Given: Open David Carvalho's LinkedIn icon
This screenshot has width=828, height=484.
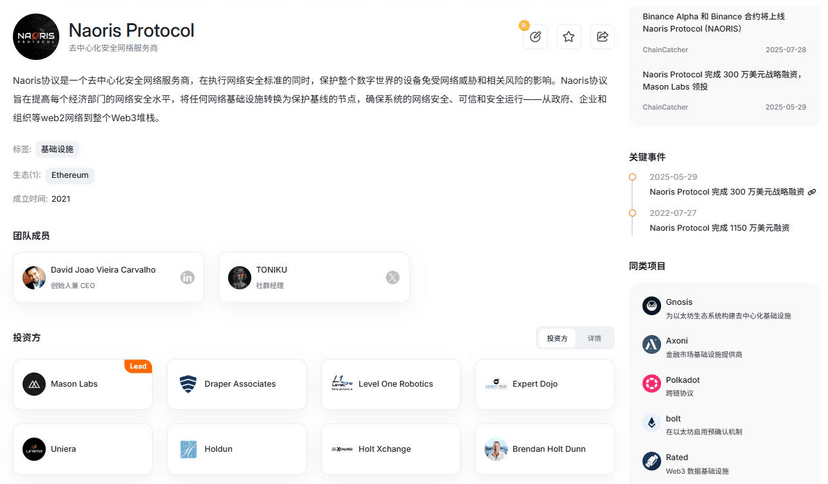Looking at the screenshot, I should point(187,277).
